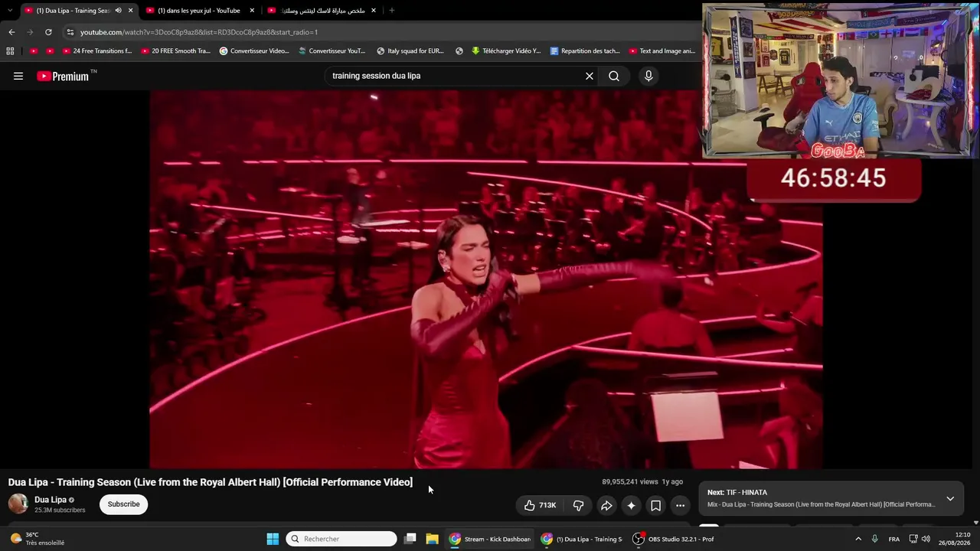This screenshot has height=551, width=980.
Task: Go back in the browser
Action: pyautogui.click(x=11, y=32)
